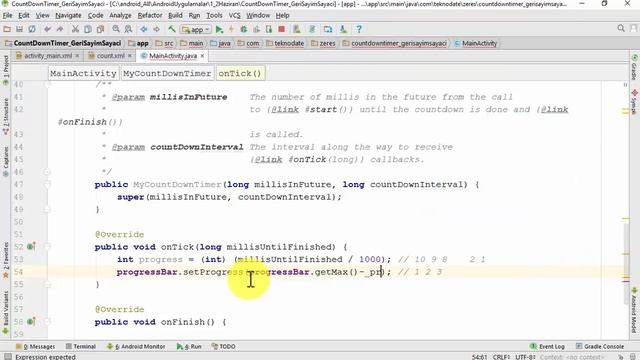This screenshot has width=640, height=360.
Task: Select MyCountDownTimer in the structure breadcrumb
Action: (x=167, y=73)
